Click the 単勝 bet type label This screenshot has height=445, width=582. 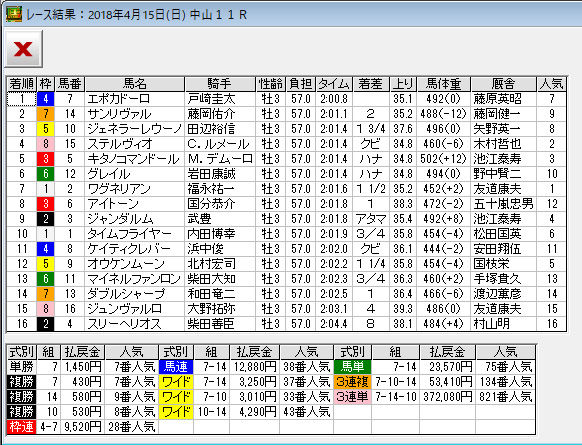[22, 367]
